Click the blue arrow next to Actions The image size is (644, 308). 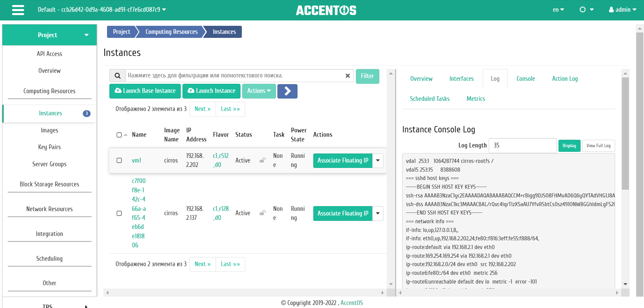[287, 91]
